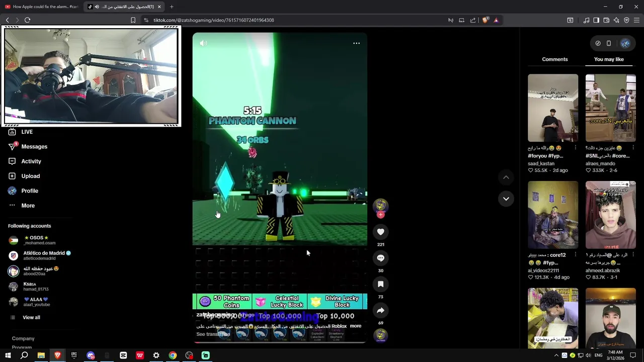Click See translation under the caption
This screenshot has width=644, height=362.
pos(213,334)
